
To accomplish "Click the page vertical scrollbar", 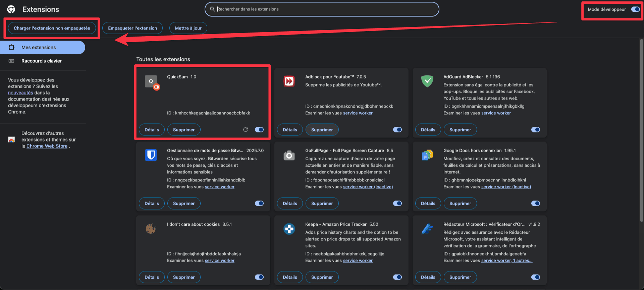I will coord(642,131).
